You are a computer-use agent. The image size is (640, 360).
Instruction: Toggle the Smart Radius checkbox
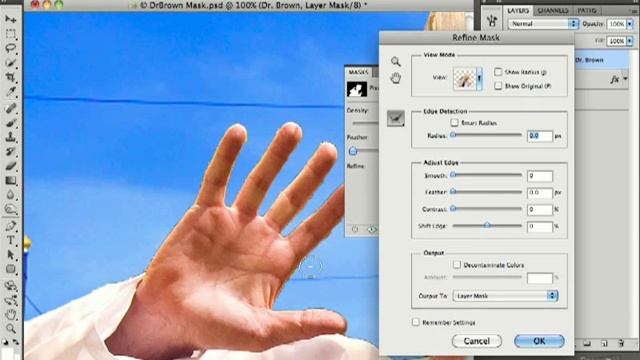tap(454, 122)
